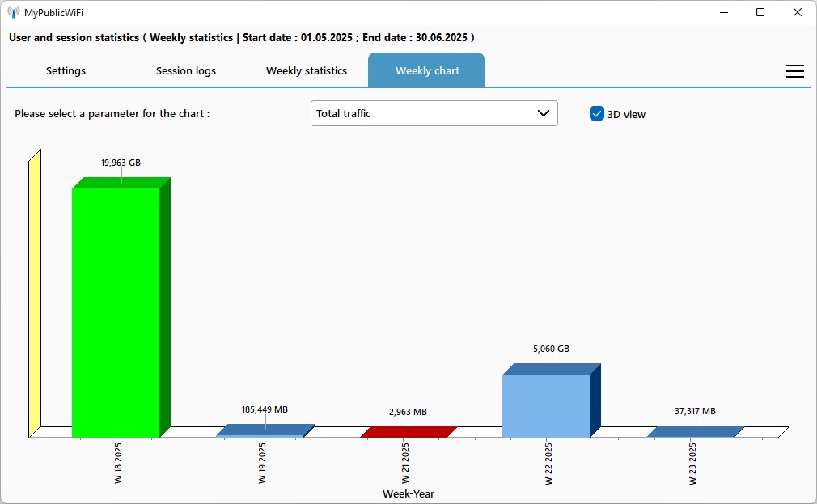This screenshot has height=504, width=817.
Task: Maximize the MyPublicWiFi window
Action: 760,12
